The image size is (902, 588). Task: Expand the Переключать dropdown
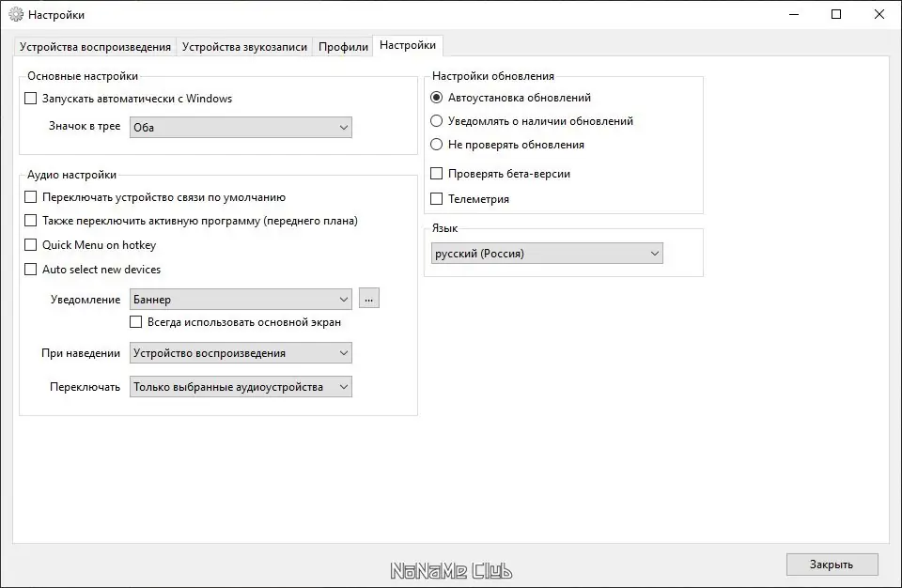(241, 387)
